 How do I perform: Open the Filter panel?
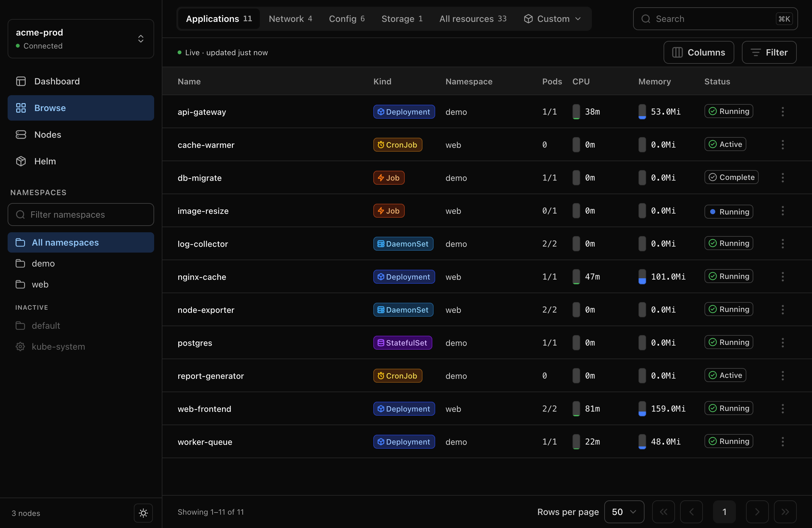click(769, 52)
